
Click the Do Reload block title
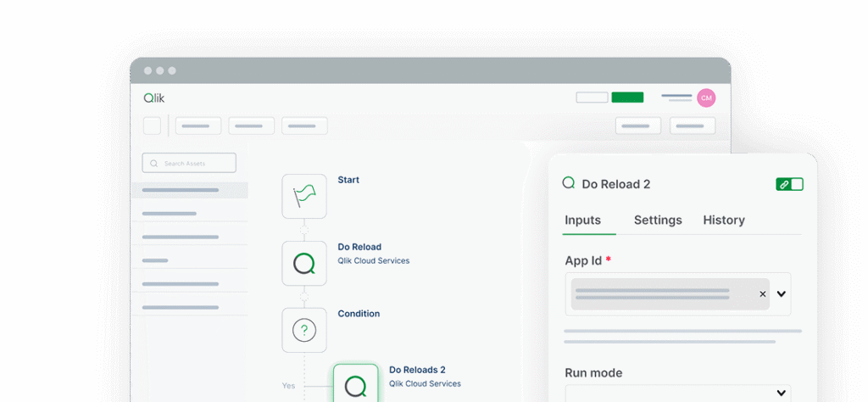pos(359,247)
